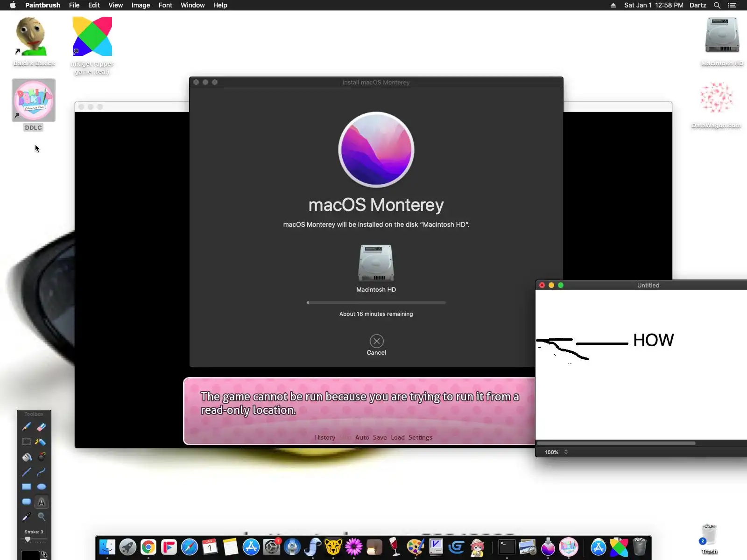This screenshot has width=747, height=560.
Task: Open Terminal from the Dock
Action: click(507, 547)
